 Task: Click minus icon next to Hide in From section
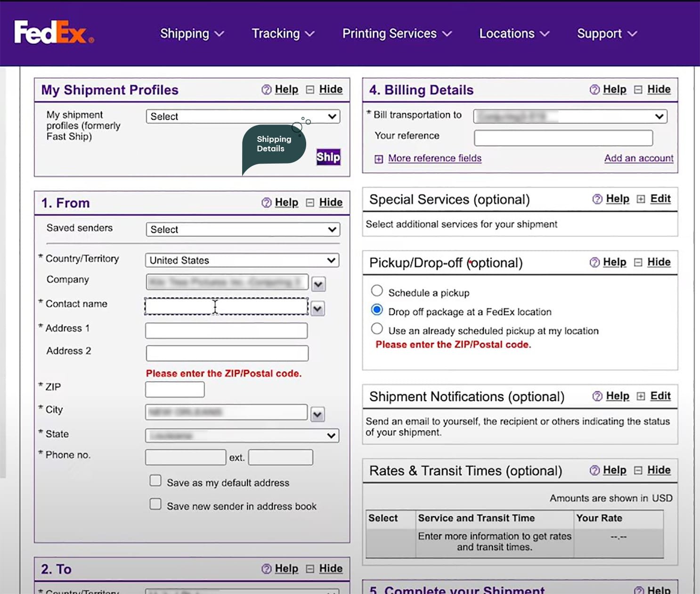tap(310, 203)
